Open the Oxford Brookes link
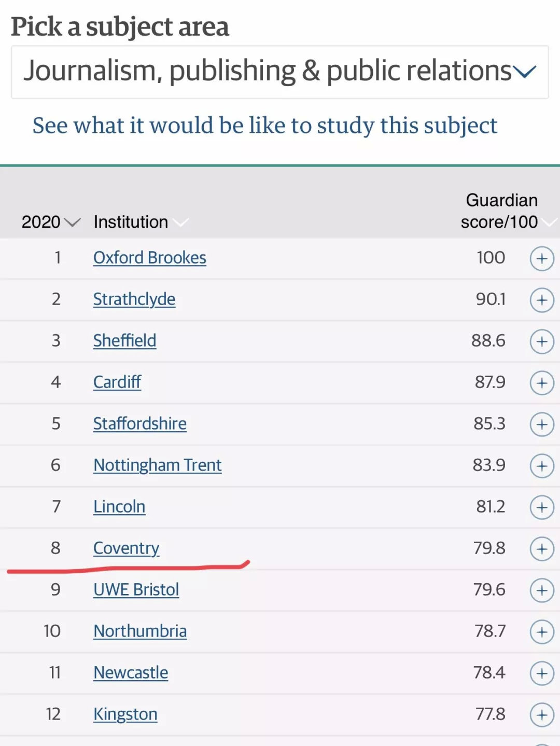The image size is (560, 746). coord(149,258)
